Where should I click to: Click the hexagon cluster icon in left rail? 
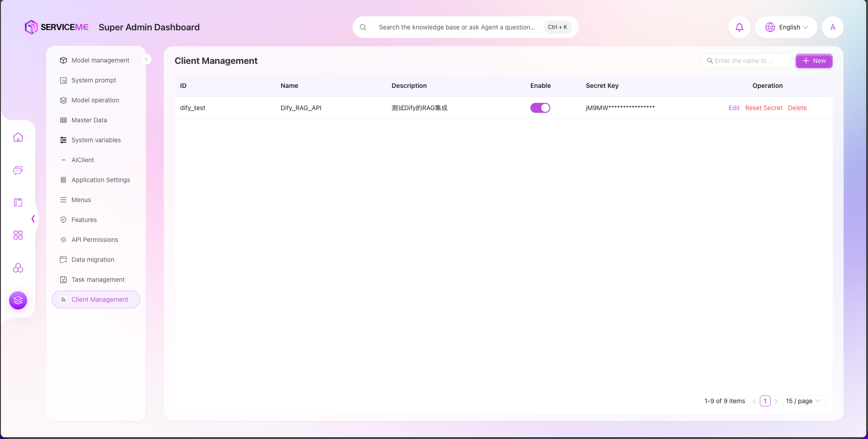[18, 268]
